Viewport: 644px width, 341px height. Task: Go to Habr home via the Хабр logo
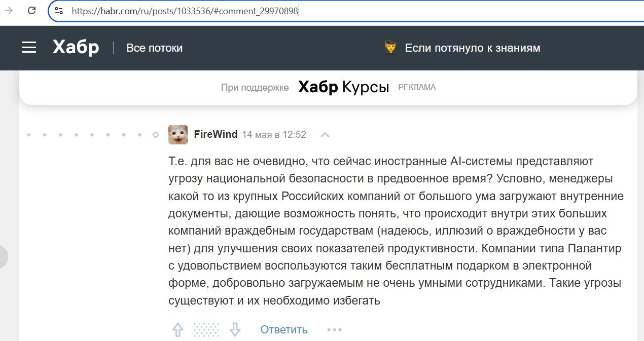pos(76,48)
